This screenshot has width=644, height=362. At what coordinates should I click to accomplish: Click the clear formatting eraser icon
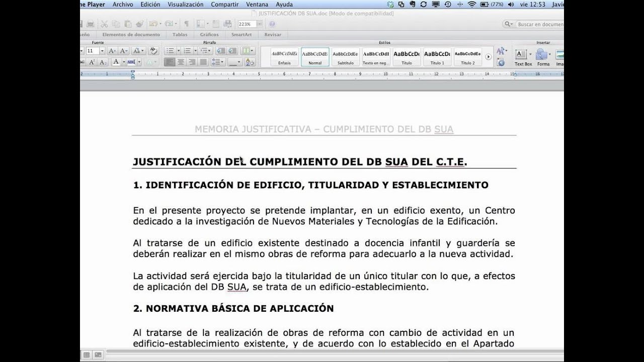tap(153, 51)
